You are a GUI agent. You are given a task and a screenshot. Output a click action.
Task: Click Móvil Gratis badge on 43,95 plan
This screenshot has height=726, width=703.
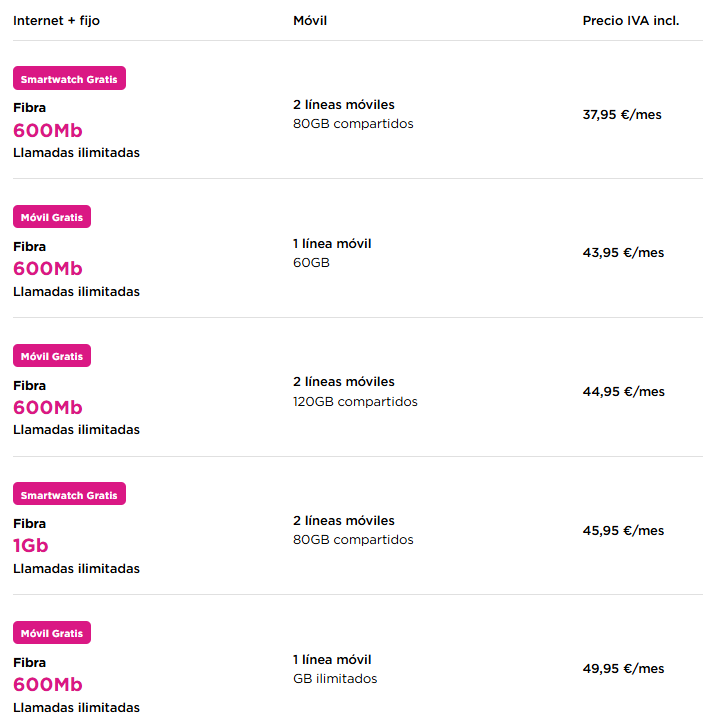(52, 217)
